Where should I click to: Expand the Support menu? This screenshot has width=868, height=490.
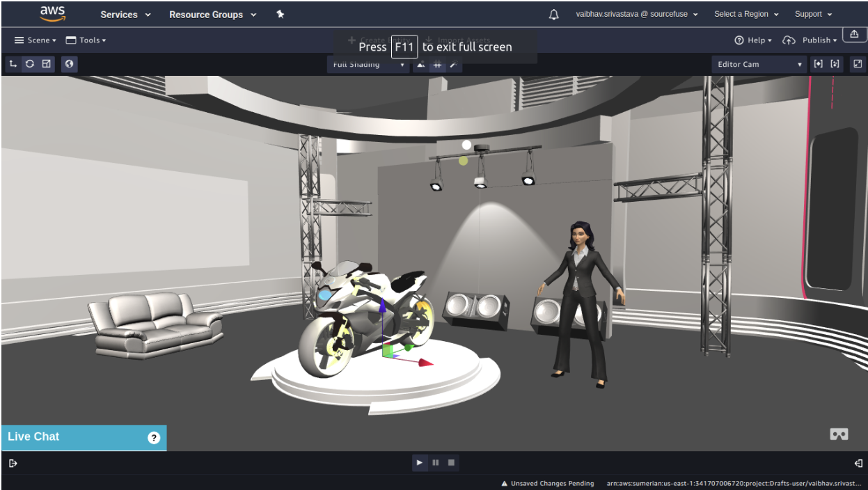(813, 14)
